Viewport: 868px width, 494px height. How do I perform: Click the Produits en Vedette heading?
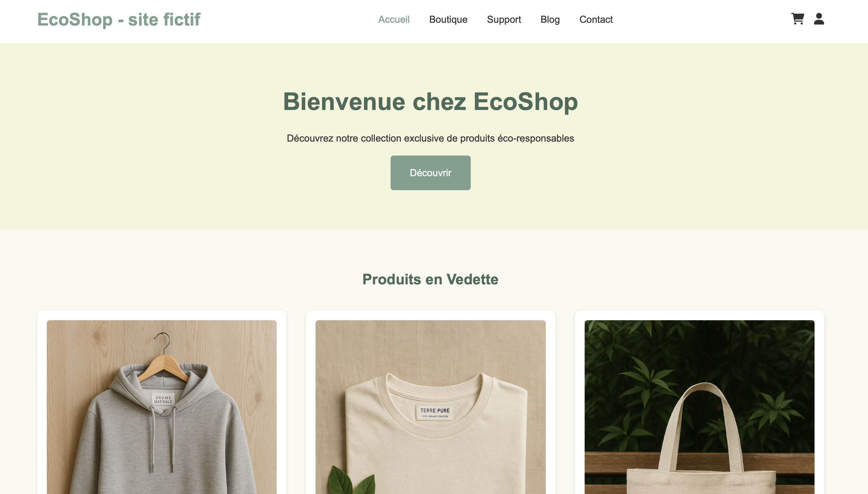pyautogui.click(x=430, y=279)
